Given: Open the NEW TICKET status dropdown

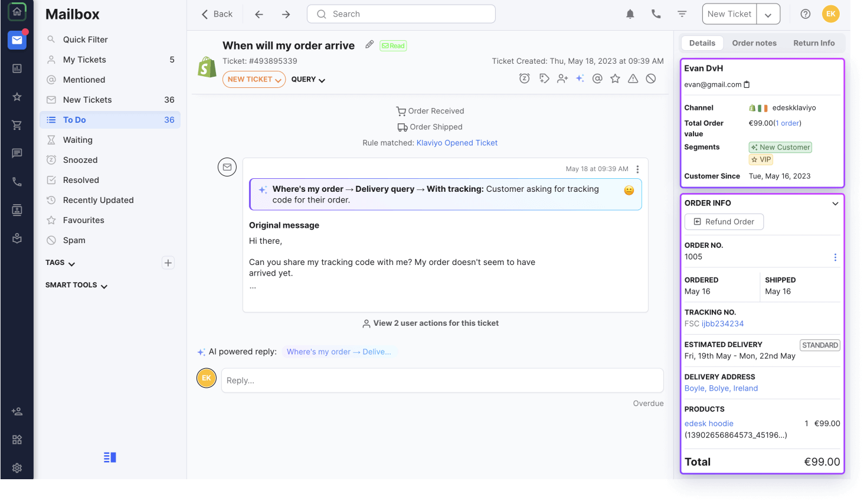Looking at the screenshot, I should coord(254,79).
